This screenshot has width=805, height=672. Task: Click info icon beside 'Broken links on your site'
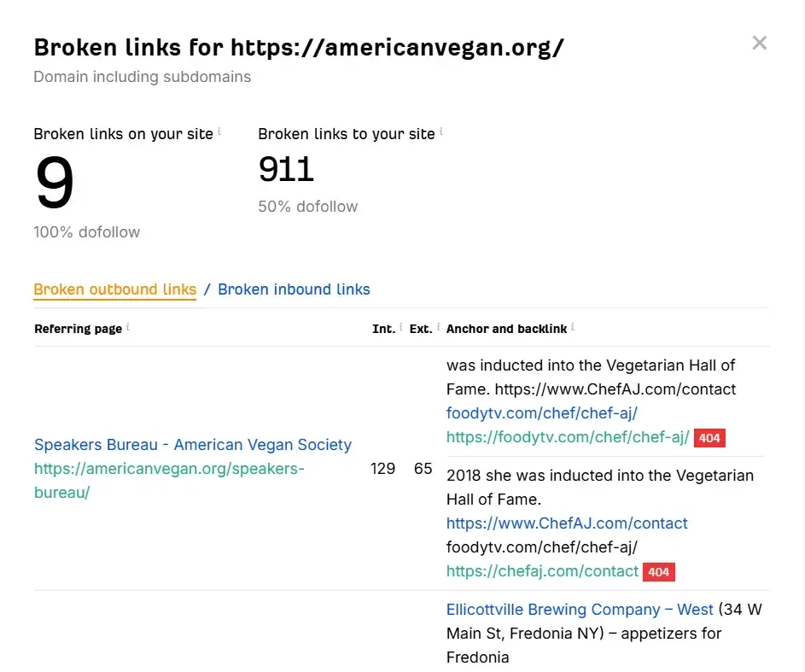coord(219,131)
